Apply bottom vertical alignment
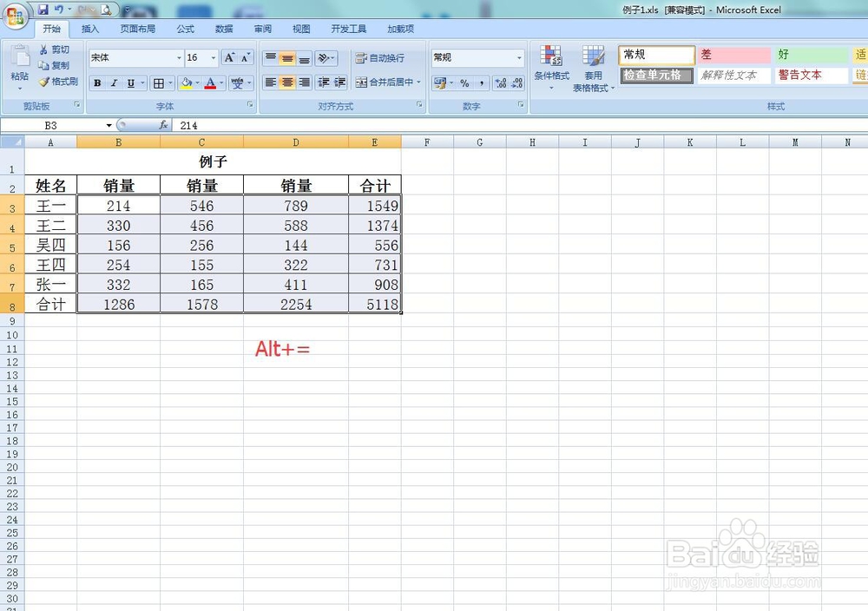The image size is (868, 611). (x=305, y=57)
